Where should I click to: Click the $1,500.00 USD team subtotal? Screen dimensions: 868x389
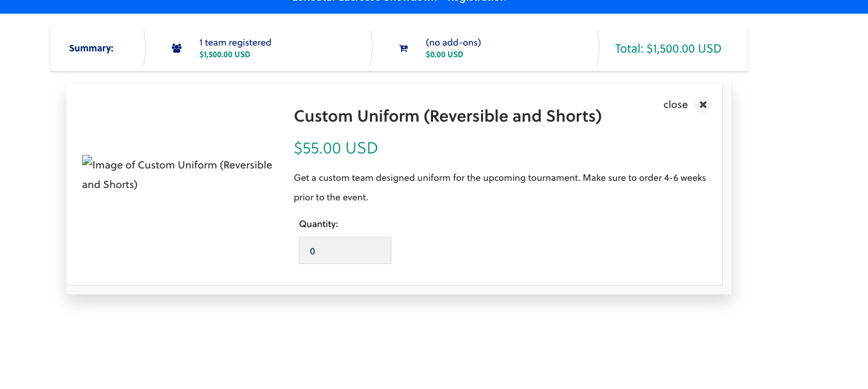tap(225, 55)
